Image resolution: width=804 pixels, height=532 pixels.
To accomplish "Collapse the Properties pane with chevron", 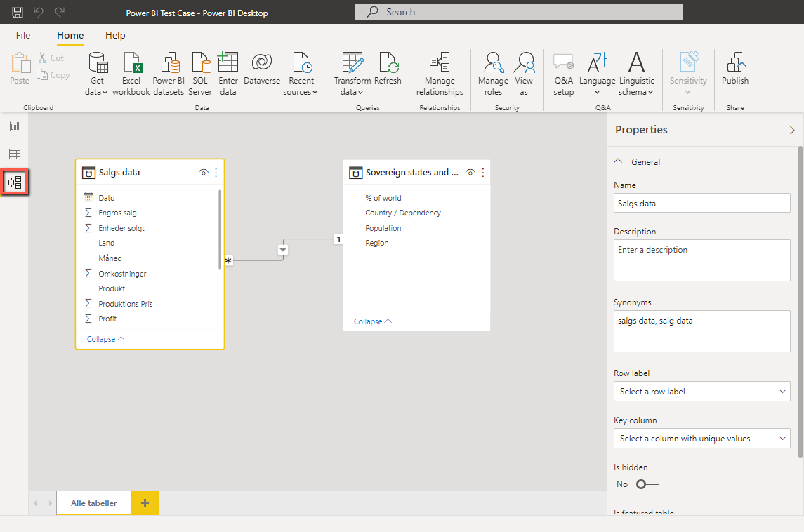I will pyautogui.click(x=791, y=130).
